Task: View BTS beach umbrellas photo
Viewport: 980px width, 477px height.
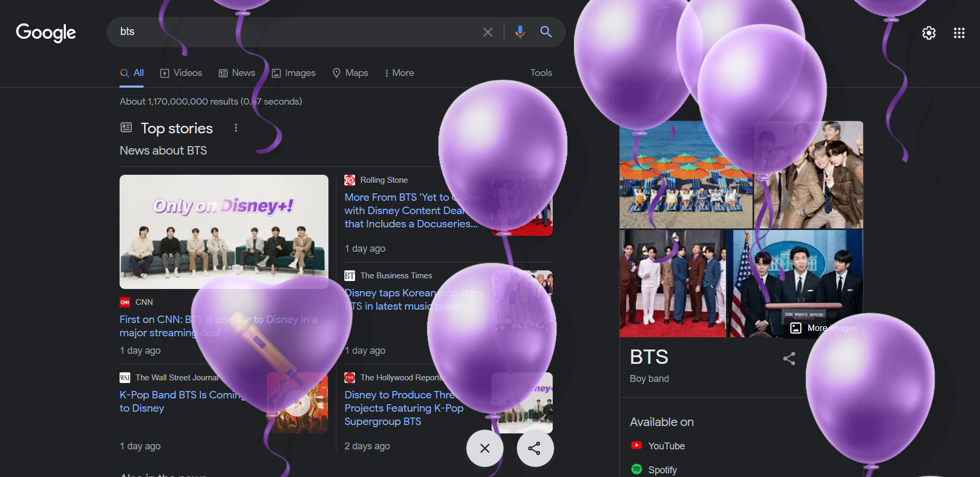Action: tap(686, 175)
